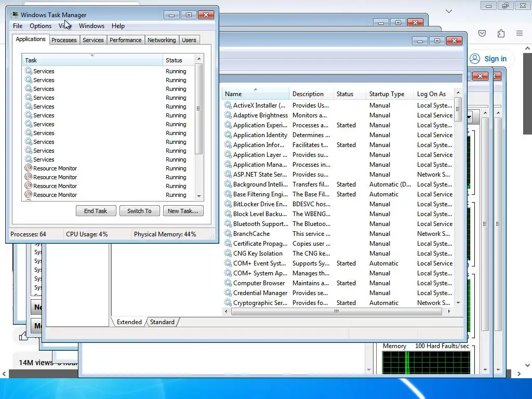Click the browser page scroll right arrow

click(x=519, y=374)
